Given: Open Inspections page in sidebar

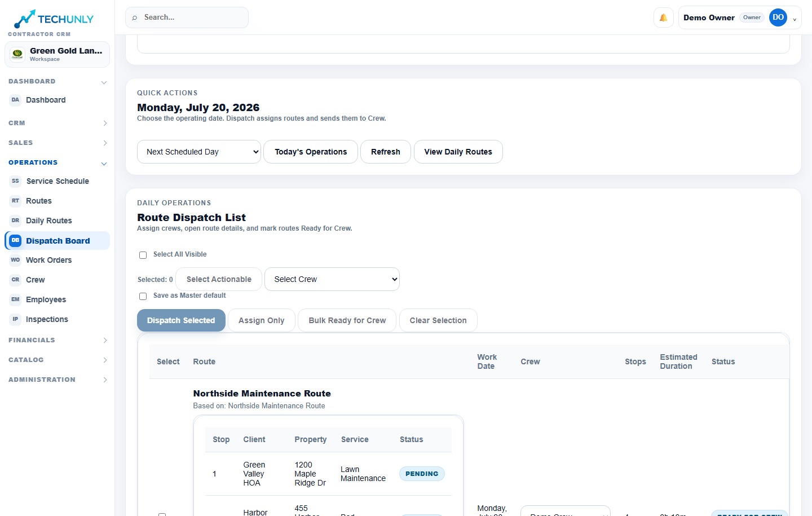Looking at the screenshot, I should tap(57, 319).
